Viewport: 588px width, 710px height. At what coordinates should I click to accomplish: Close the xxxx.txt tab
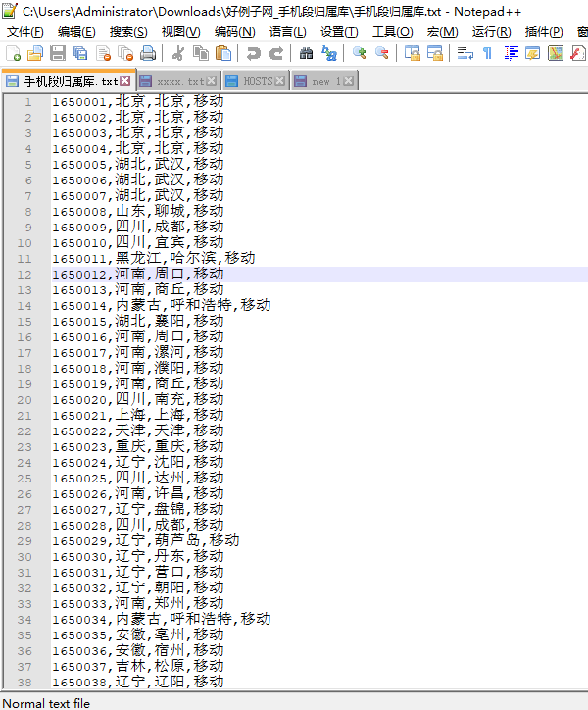coord(212,81)
